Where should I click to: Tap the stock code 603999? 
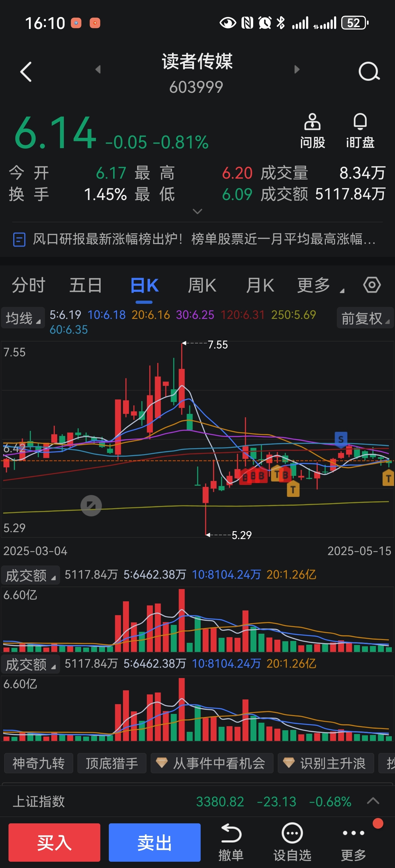pyautogui.click(x=196, y=87)
